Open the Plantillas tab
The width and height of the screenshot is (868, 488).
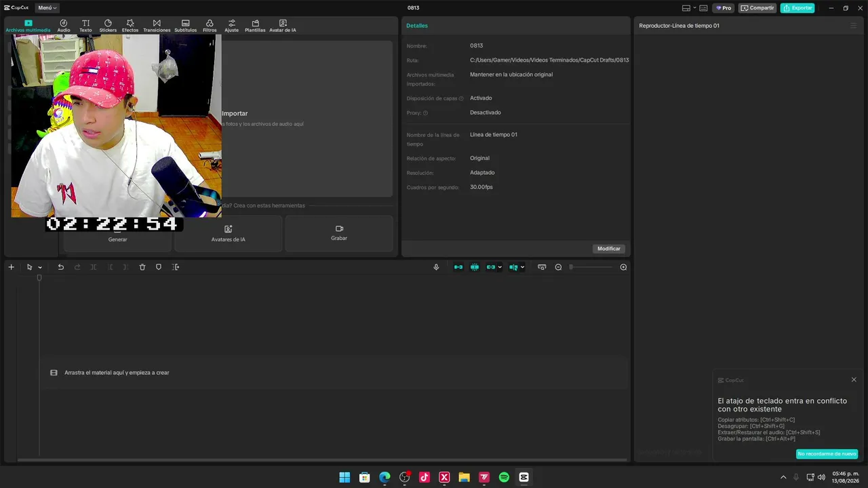(x=255, y=26)
